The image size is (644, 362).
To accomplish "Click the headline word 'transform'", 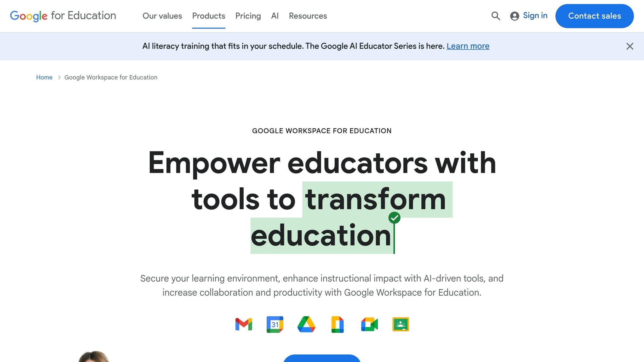I will pos(376,199).
